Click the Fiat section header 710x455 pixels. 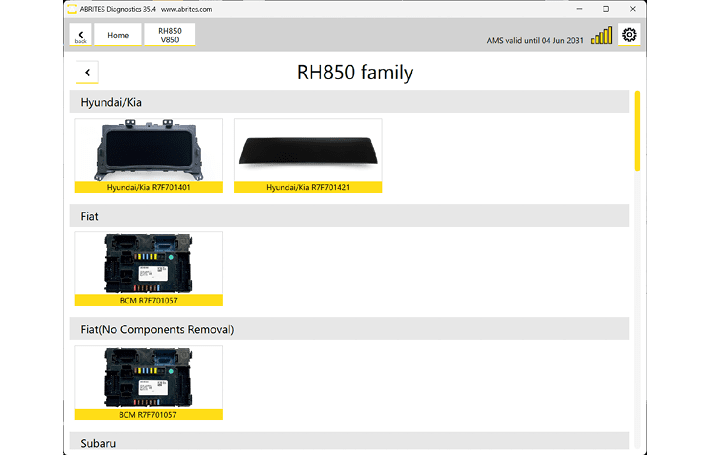point(349,215)
